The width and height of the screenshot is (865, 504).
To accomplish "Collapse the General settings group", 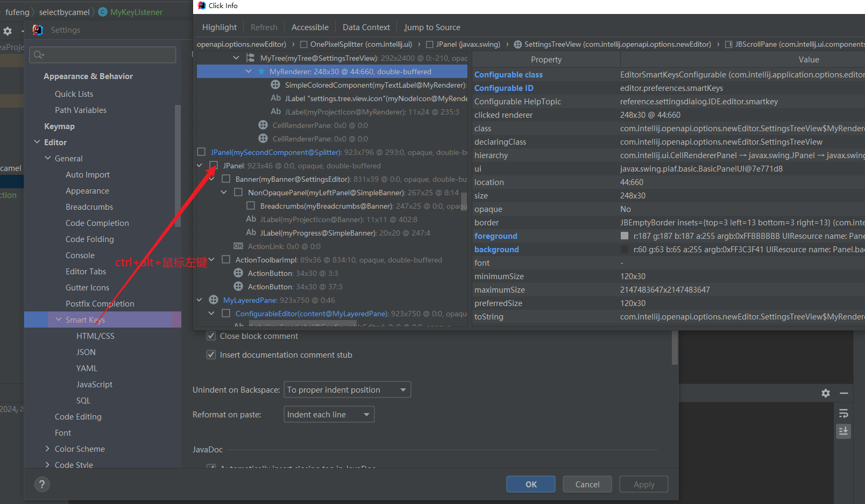I will (x=48, y=158).
